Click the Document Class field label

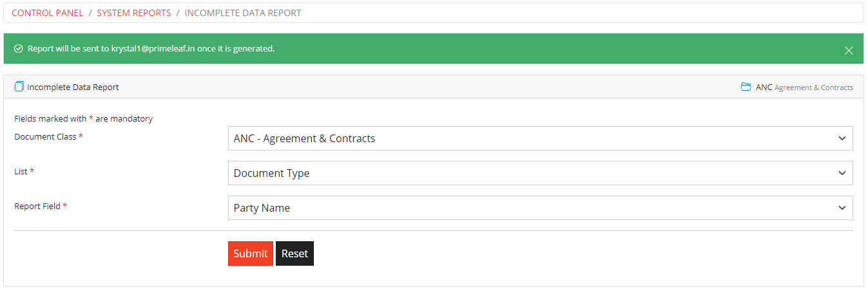pos(48,137)
